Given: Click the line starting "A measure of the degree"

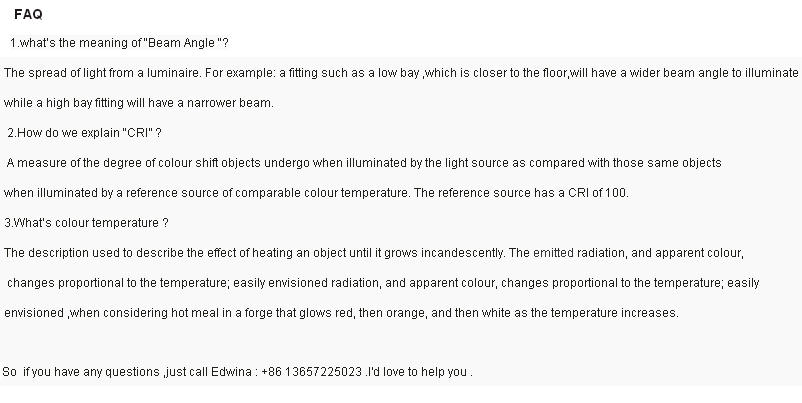Looking at the screenshot, I should pos(364,162).
